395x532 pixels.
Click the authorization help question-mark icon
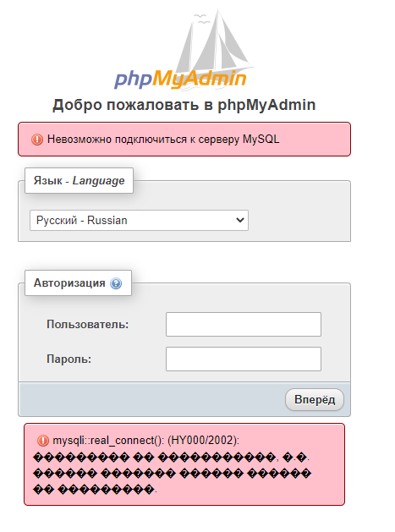coord(116,283)
